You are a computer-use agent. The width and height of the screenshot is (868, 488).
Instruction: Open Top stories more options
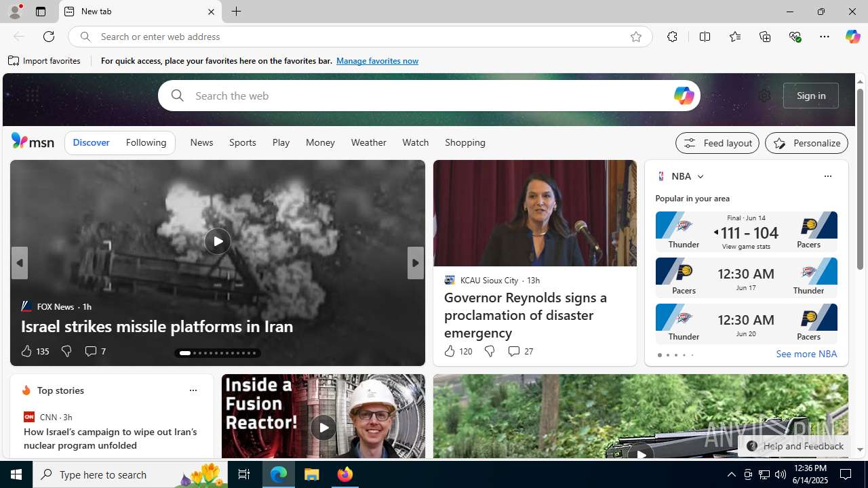tap(193, 390)
